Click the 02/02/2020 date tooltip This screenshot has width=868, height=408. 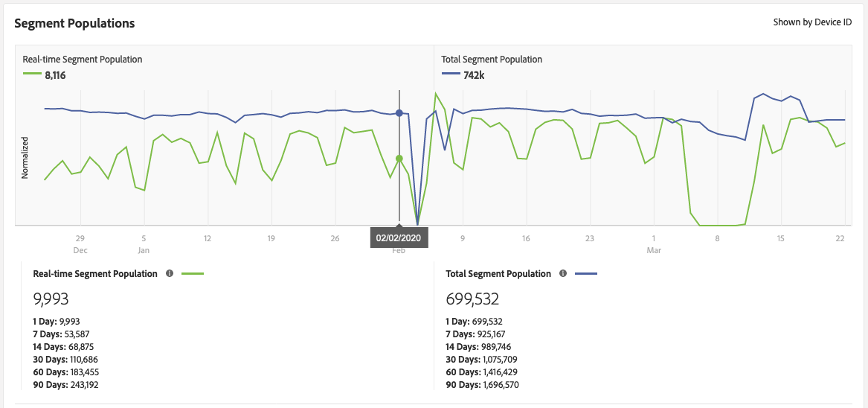click(x=399, y=238)
